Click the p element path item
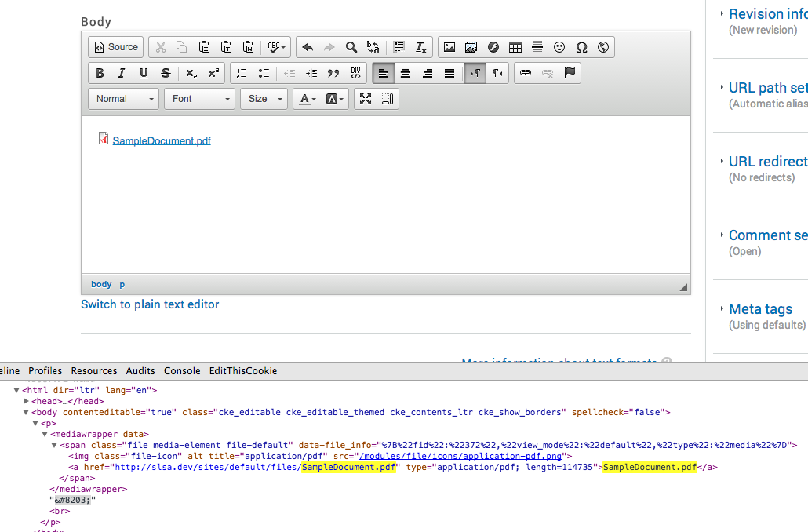 point(122,284)
